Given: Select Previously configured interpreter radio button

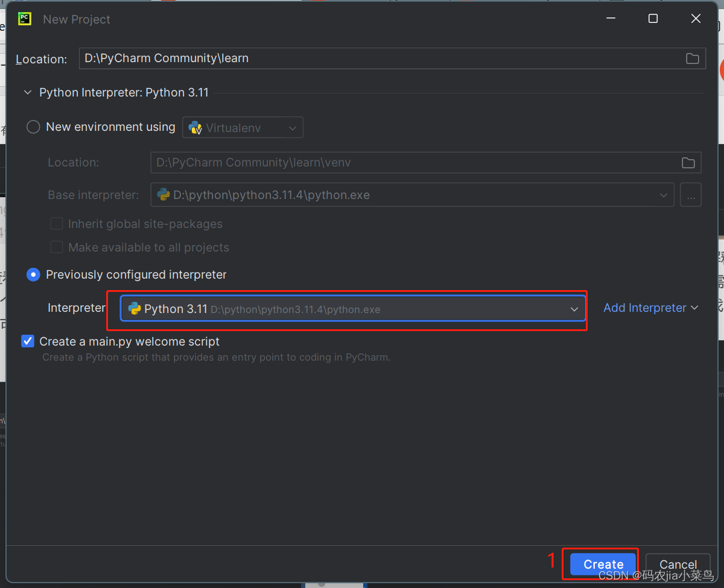Looking at the screenshot, I should (x=33, y=274).
